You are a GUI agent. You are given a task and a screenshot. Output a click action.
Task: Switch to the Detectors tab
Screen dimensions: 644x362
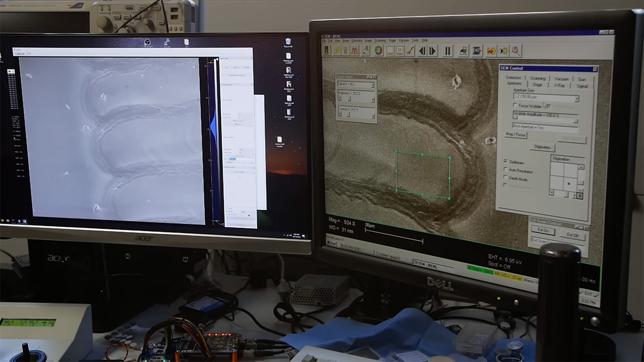click(x=513, y=78)
